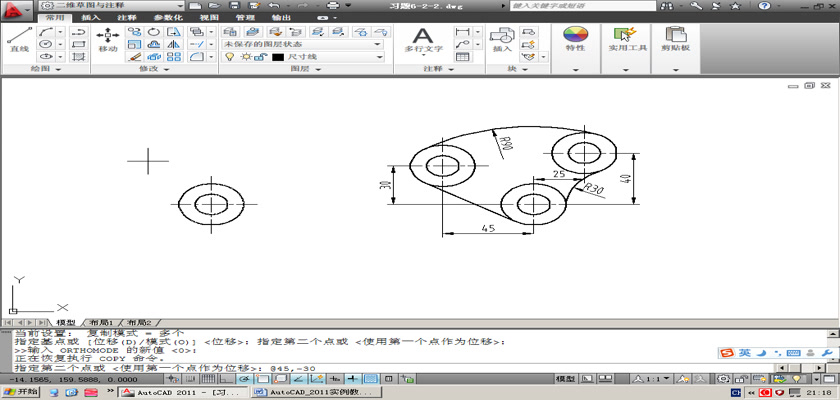Image resolution: width=840 pixels, height=400 pixels.
Task: Click the AutoCAD application menu button
Action: (x=16, y=7)
